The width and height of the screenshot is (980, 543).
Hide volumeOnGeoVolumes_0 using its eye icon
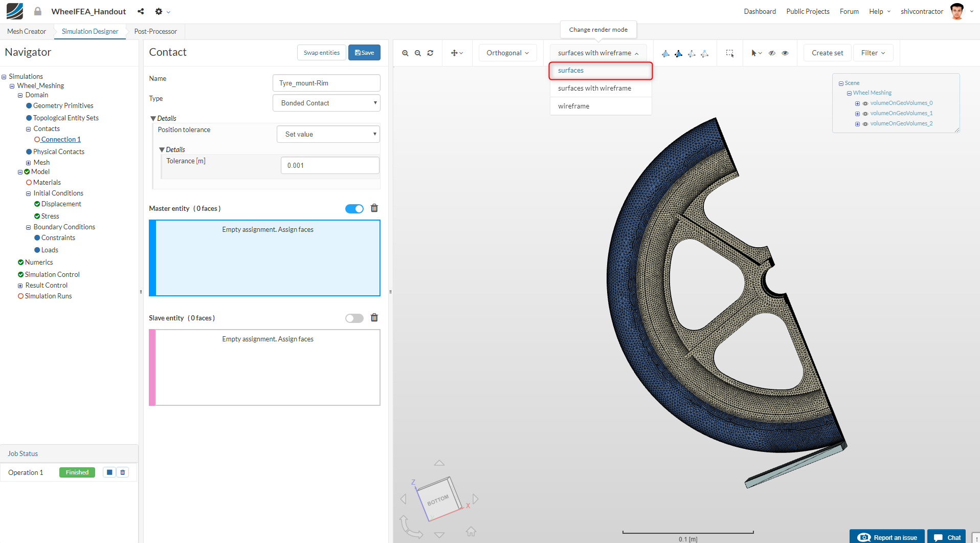pos(865,103)
